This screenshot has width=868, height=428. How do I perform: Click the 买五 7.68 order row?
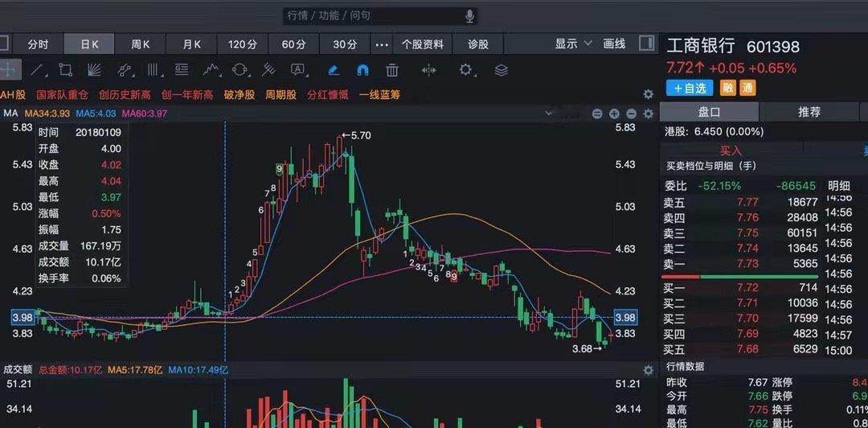coord(740,349)
